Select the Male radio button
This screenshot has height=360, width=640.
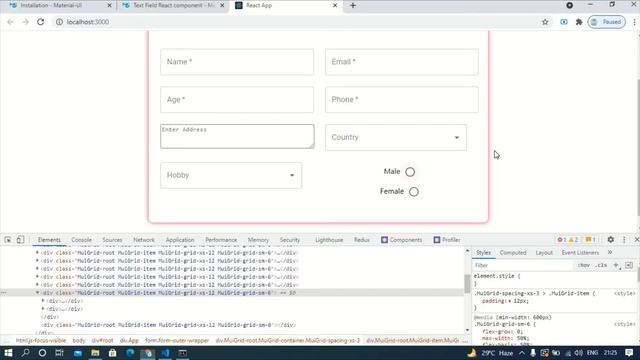[x=410, y=172]
